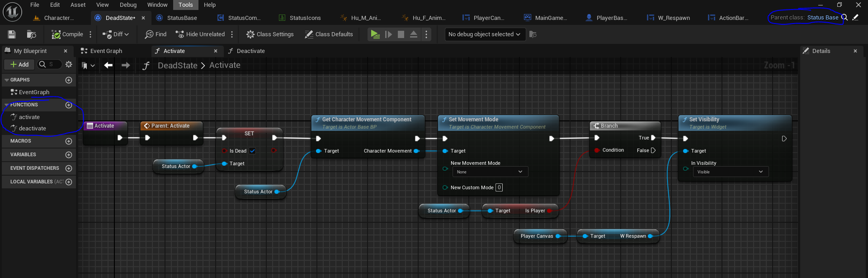Open In Visibility dropdown

pyautogui.click(x=731, y=172)
